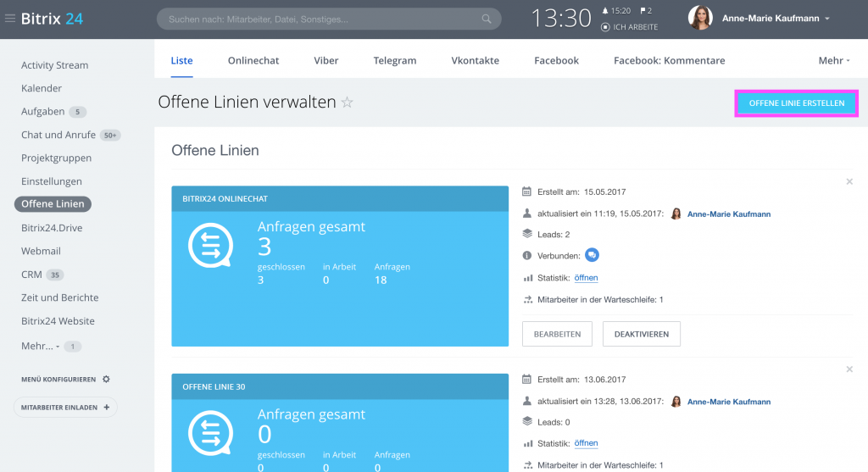
Task: Click the OFFENE LINIE 30 card header
Action: [x=340, y=386]
